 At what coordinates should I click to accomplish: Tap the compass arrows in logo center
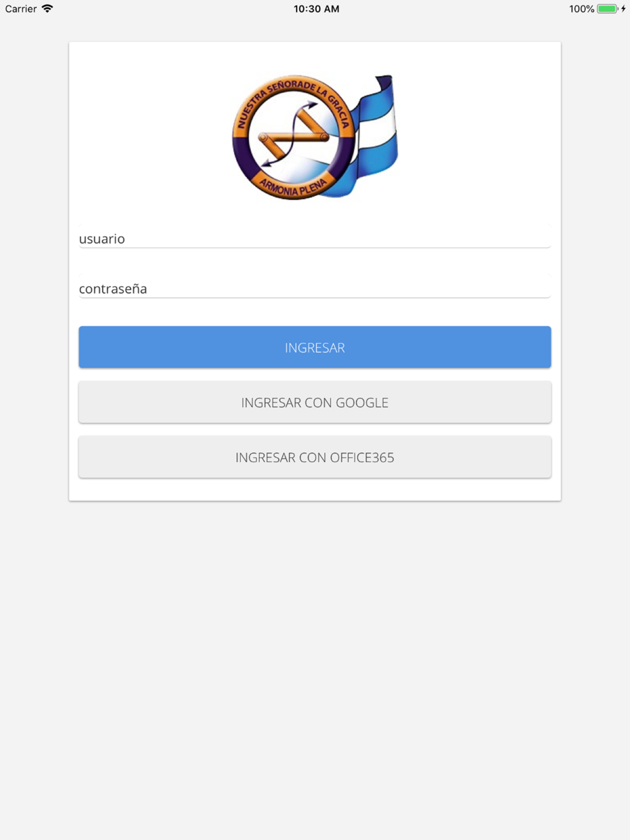(x=294, y=135)
